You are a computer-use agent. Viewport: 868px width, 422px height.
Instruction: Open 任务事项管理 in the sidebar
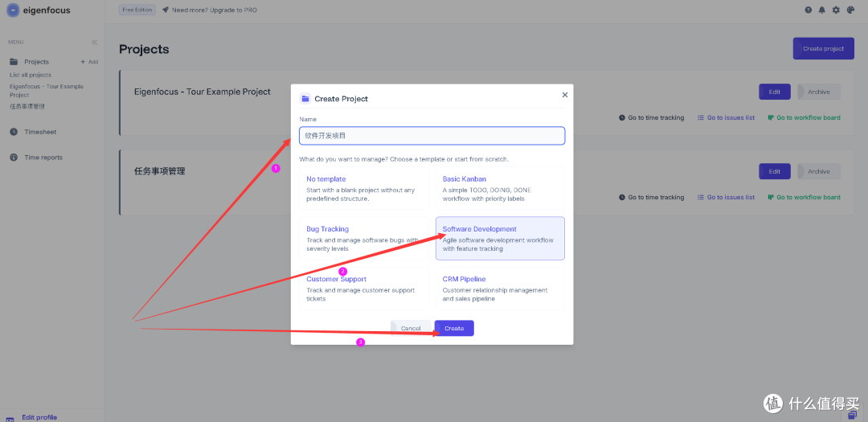[x=27, y=106]
